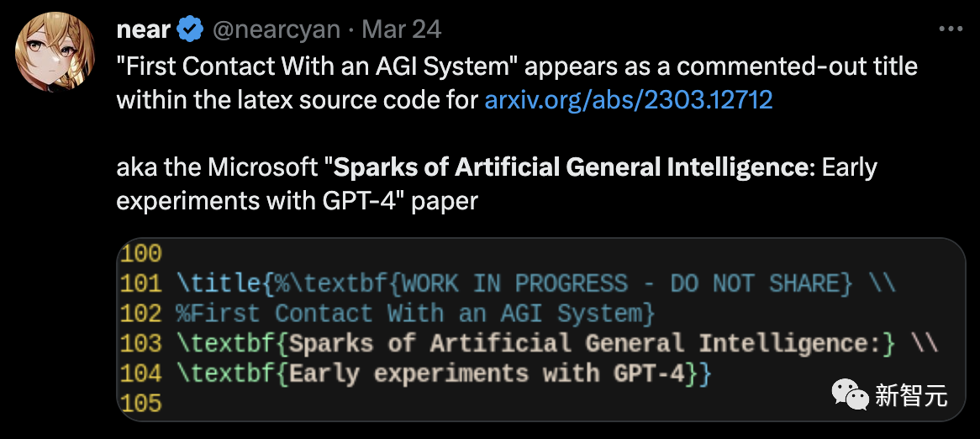This screenshot has width=980, height=439.
Task: Click line number 105 in the code image
Action: click(x=140, y=404)
